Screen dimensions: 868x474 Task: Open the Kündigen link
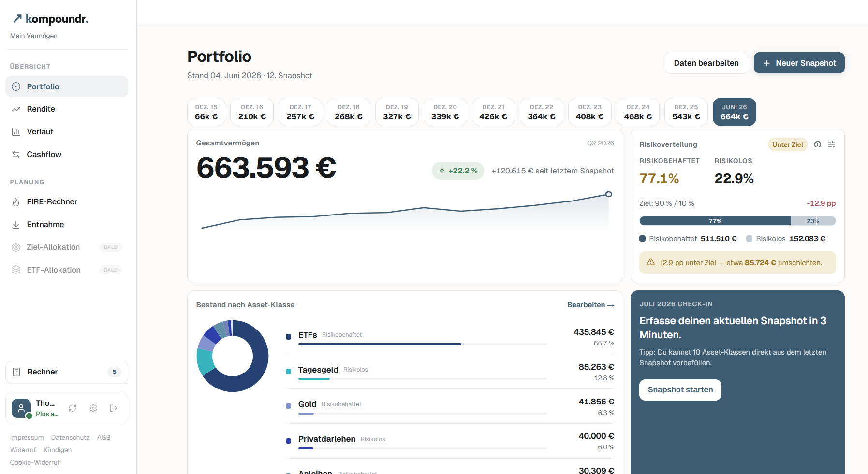[58, 450]
